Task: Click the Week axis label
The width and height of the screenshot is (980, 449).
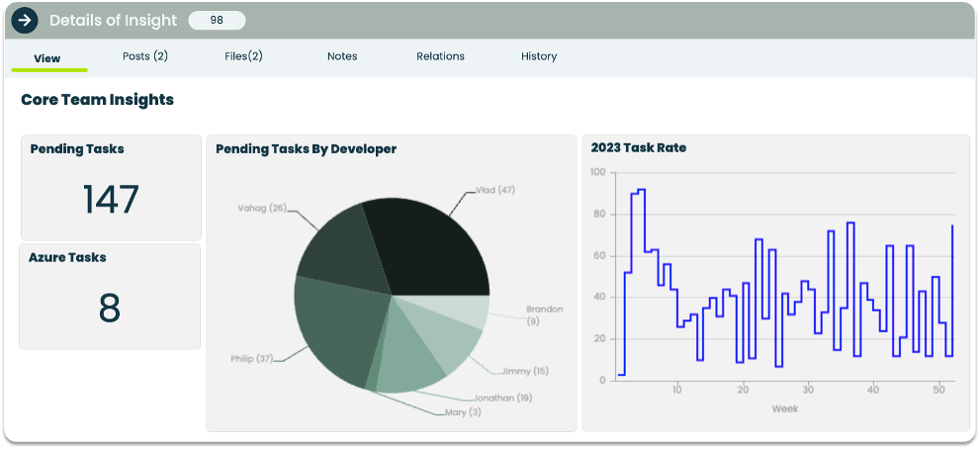Action: click(x=784, y=408)
